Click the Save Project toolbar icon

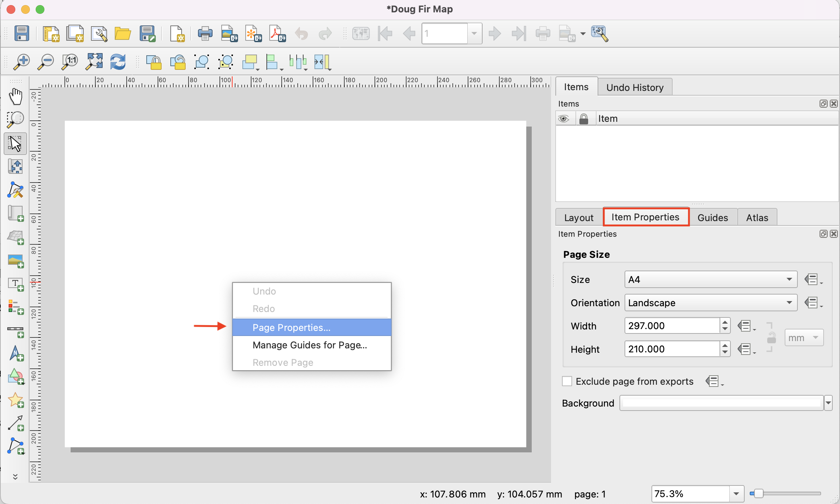click(x=22, y=34)
